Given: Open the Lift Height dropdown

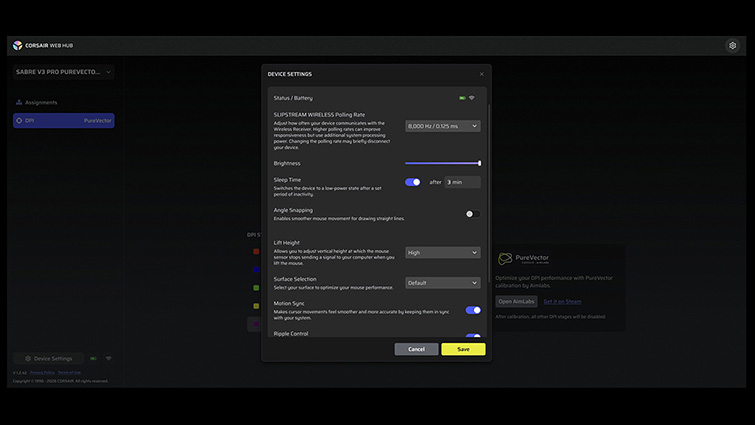Looking at the screenshot, I should 443,253.
